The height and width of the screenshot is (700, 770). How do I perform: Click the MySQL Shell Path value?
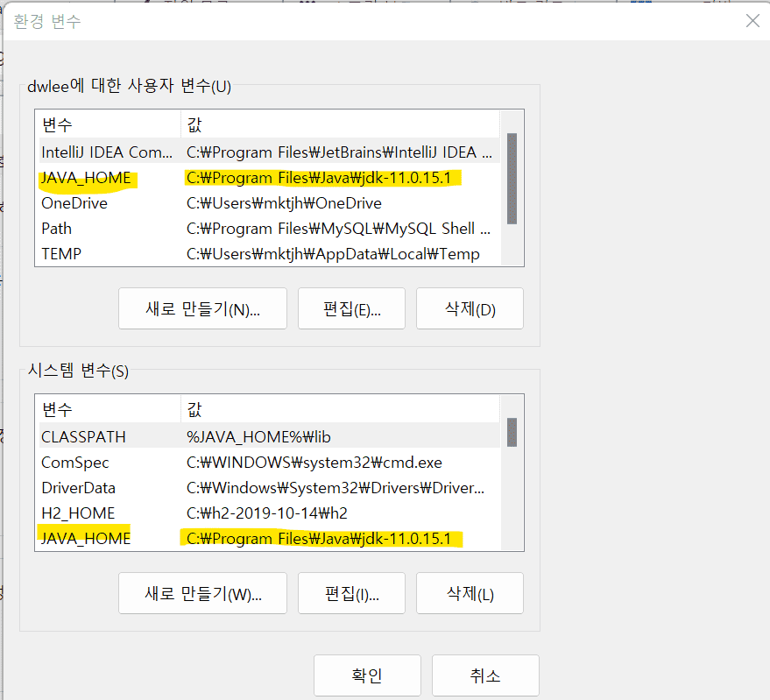pos(338,229)
